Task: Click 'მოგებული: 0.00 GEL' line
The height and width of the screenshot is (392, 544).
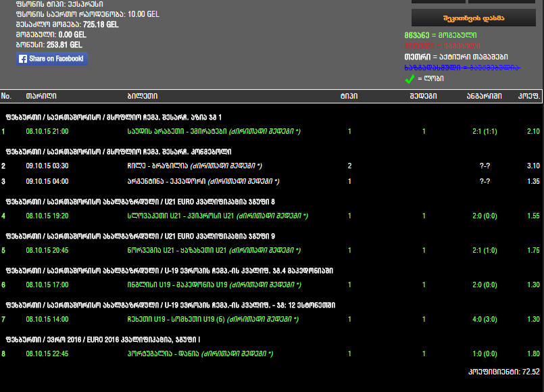Action: pyautogui.click(x=51, y=34)
